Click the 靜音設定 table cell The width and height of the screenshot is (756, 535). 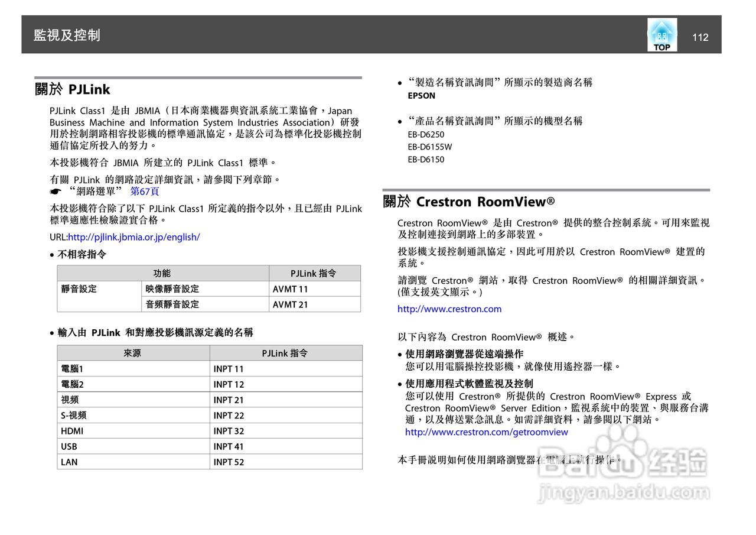pos(99,296)
